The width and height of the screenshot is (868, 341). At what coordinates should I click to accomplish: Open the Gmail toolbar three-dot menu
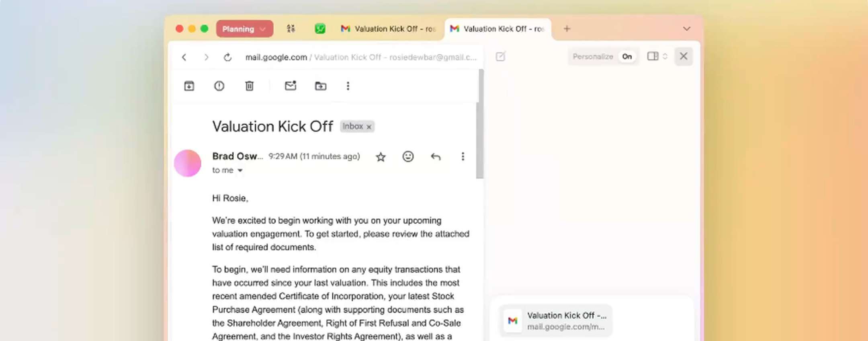click(x=348, y=86)
